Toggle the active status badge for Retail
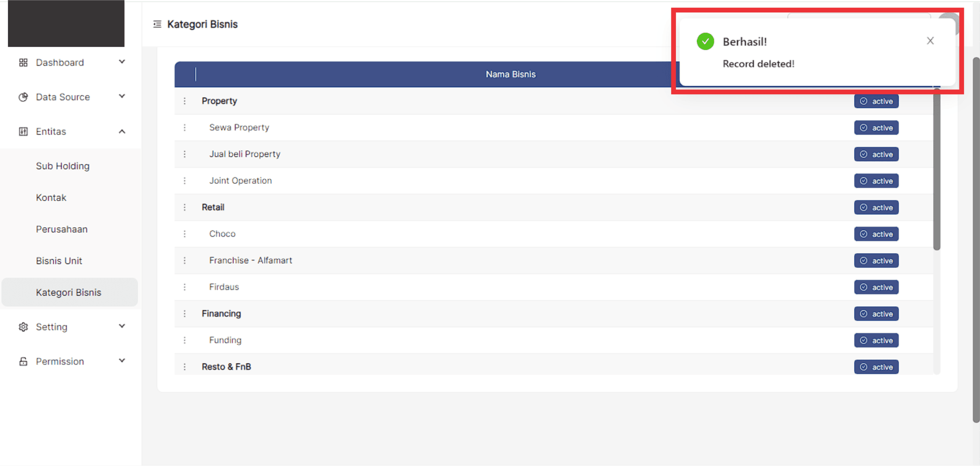The height and width of the screenshot is (466, 980). point(876,208)
